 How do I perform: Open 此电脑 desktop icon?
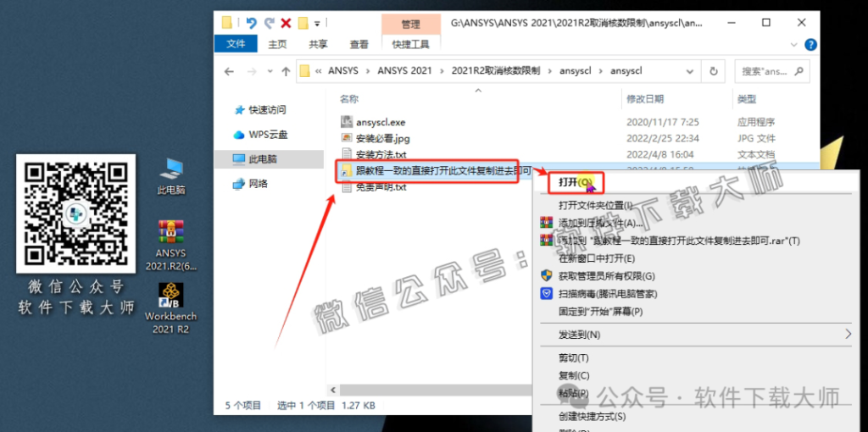coord(171,176)
